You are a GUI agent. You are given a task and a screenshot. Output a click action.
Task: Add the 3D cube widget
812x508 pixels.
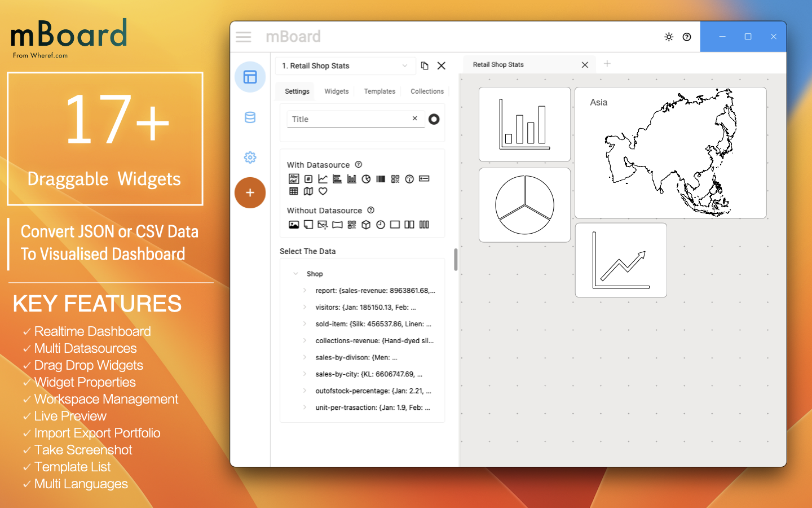click(x=366, y=225)
